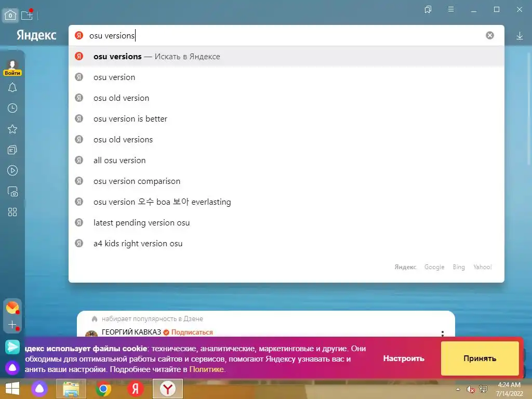Image resolution: width=532 pixels, height=399 pixels.
Task: Open the bookmarks panel icon in title bar
Action: (428, 9)
